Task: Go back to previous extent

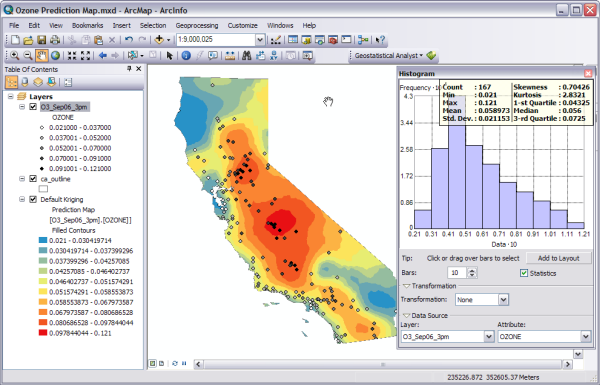Action: (103, 56)
